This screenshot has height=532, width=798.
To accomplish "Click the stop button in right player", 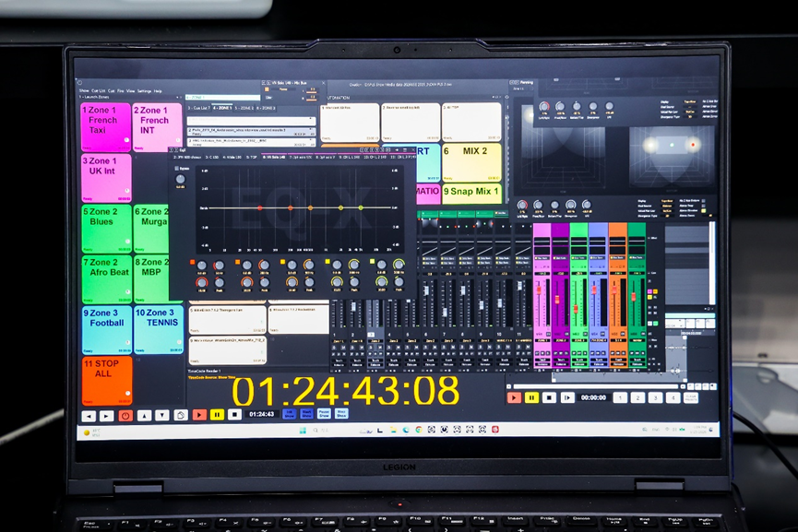I will tap(549, 397).
